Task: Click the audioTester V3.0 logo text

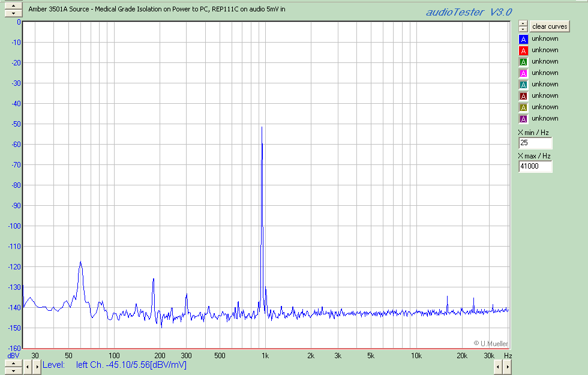Action: (x=469, y=12)
